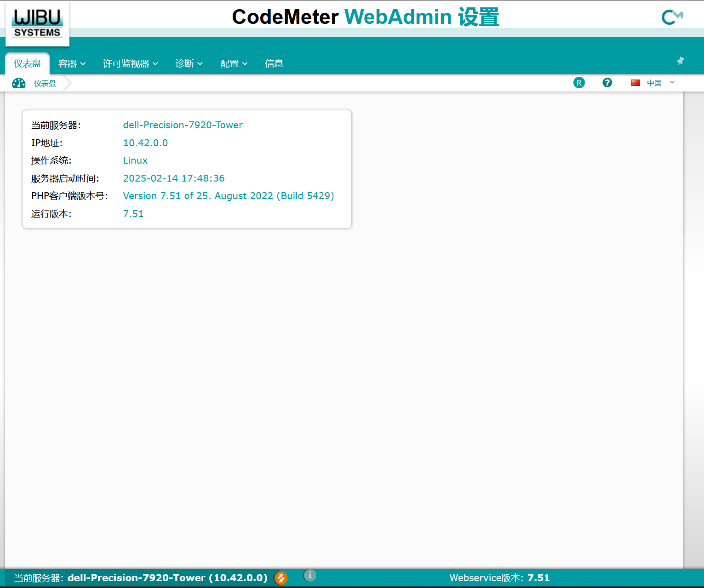
Task: Click the 操作系统 label
Action: click(51, 160)
